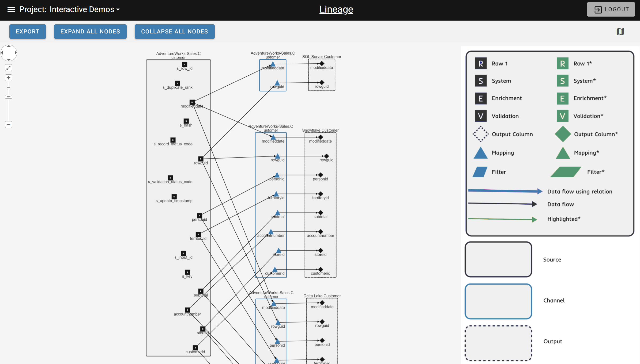Click personid output diamond in Snowflake Customer
This screenshot has width=640, height=364.
point(321,175)
